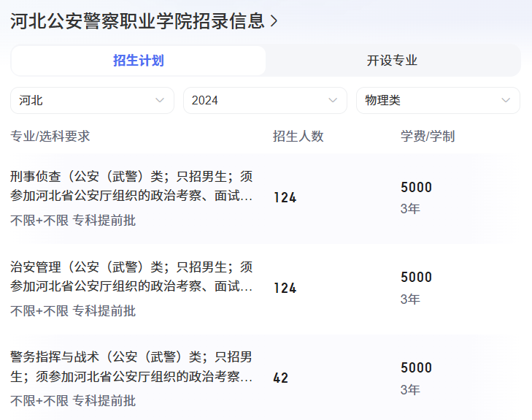Click enrollment number 124 for 刑事侦查
Viewport: 532px width, 420px height.
(285, 198)
